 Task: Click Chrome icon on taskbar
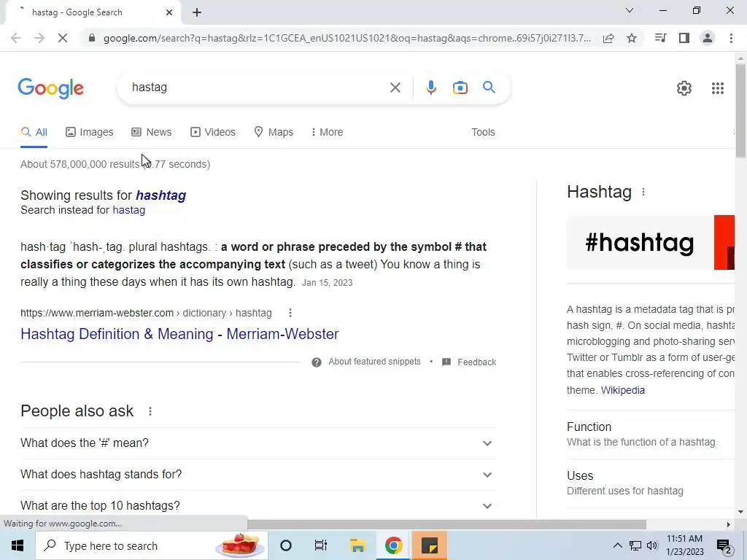(393, 545)
